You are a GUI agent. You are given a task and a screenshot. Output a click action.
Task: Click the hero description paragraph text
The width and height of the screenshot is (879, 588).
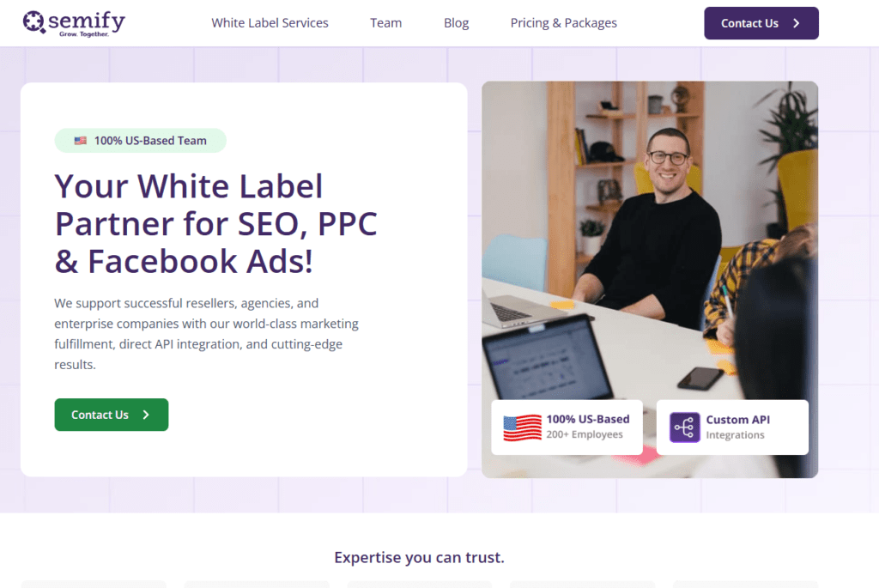206,334
